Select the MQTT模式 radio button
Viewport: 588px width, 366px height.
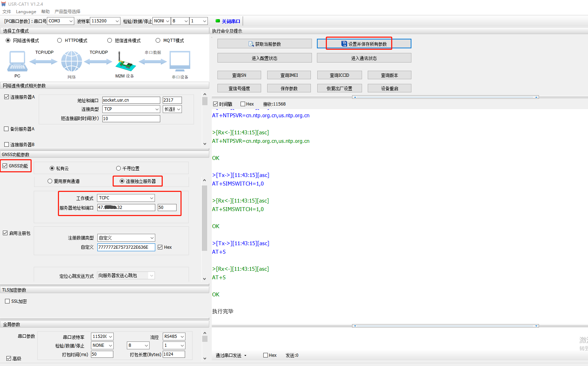click(158, 41)
